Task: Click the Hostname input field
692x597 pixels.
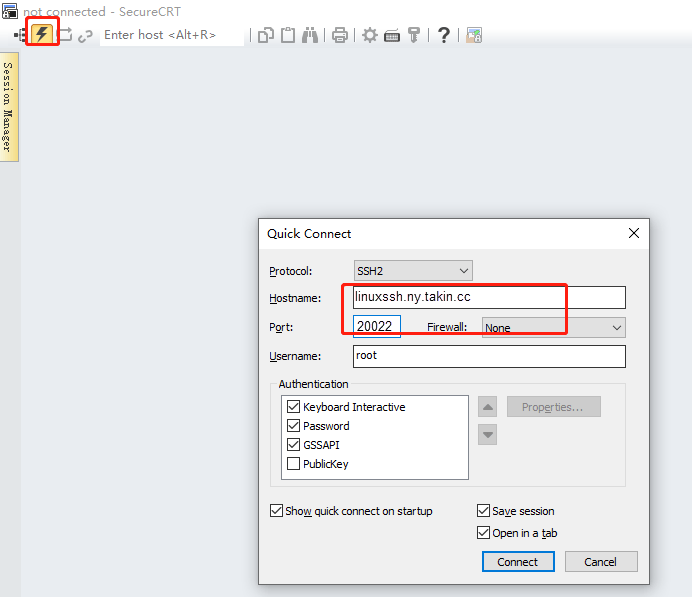Action: (489, 297)
